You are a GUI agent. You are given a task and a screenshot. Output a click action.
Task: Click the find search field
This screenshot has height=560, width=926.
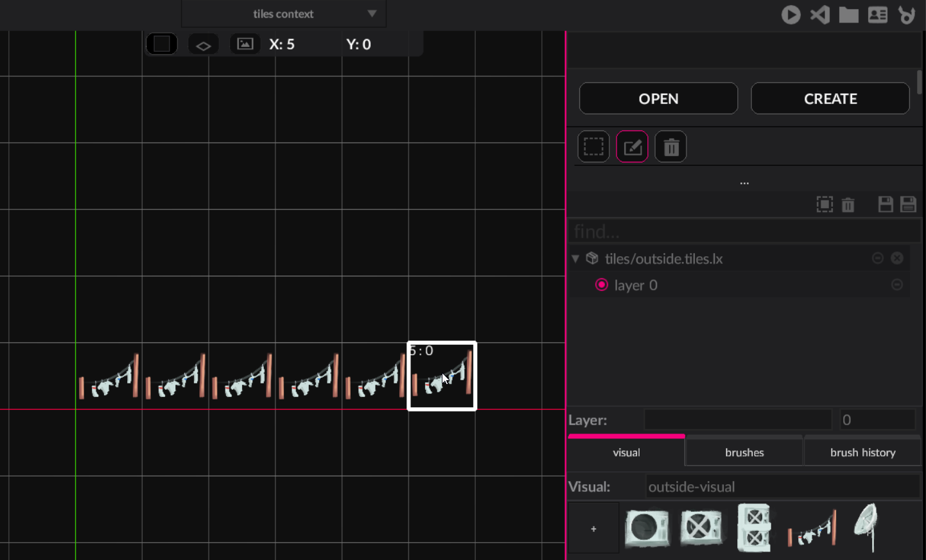coord(744,231)
